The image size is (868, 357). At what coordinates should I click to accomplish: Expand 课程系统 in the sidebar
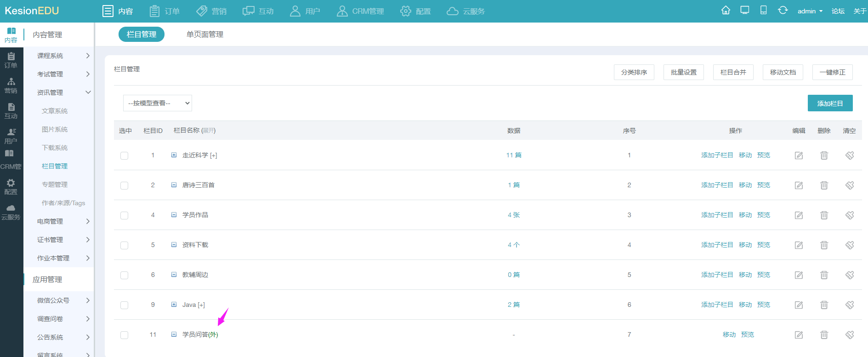(59, 56)
